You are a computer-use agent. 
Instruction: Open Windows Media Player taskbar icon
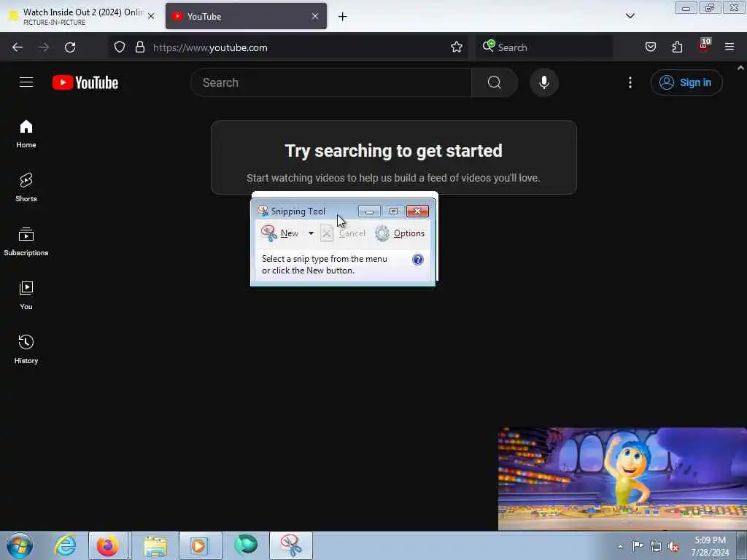[200, 545]
